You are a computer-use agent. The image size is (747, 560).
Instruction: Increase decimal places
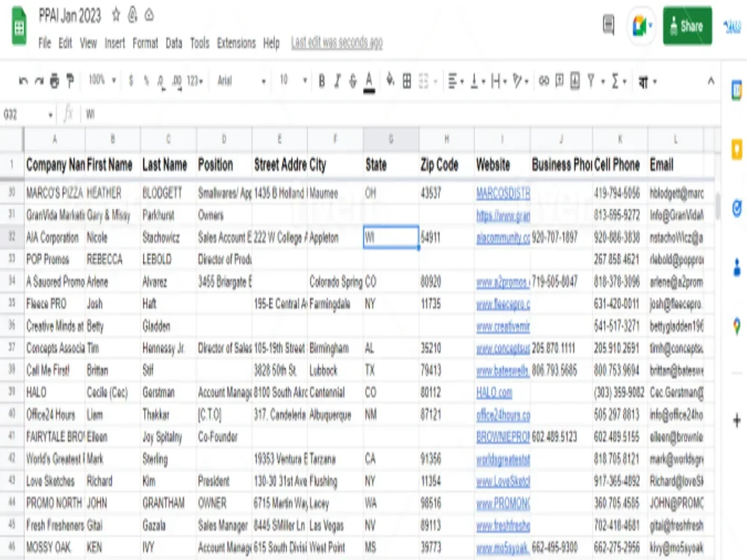point(177,82)
